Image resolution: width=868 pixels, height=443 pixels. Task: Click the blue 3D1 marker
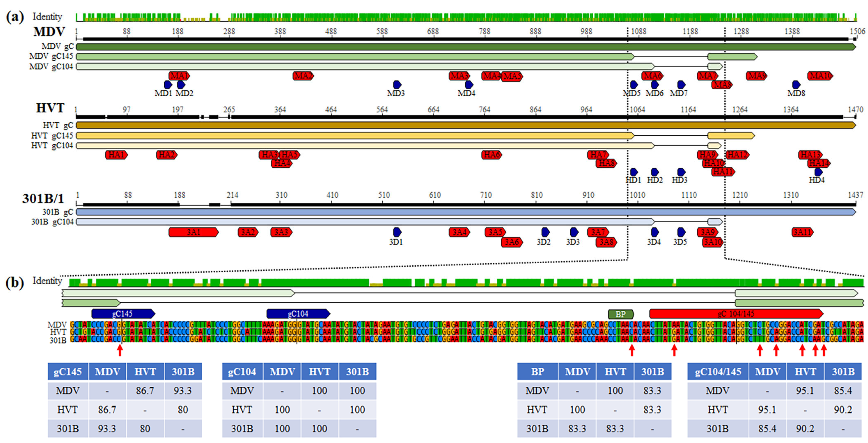397,232
